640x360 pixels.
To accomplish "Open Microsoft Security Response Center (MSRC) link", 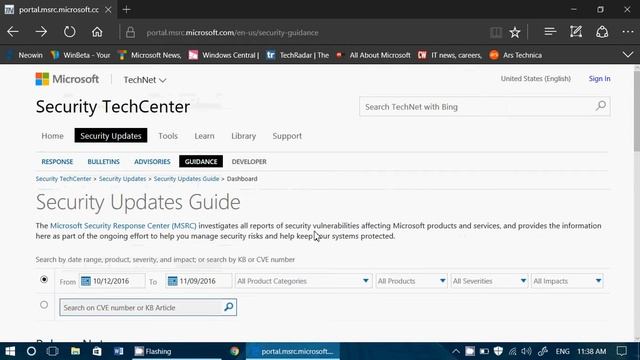I will [x=123, y=225].
